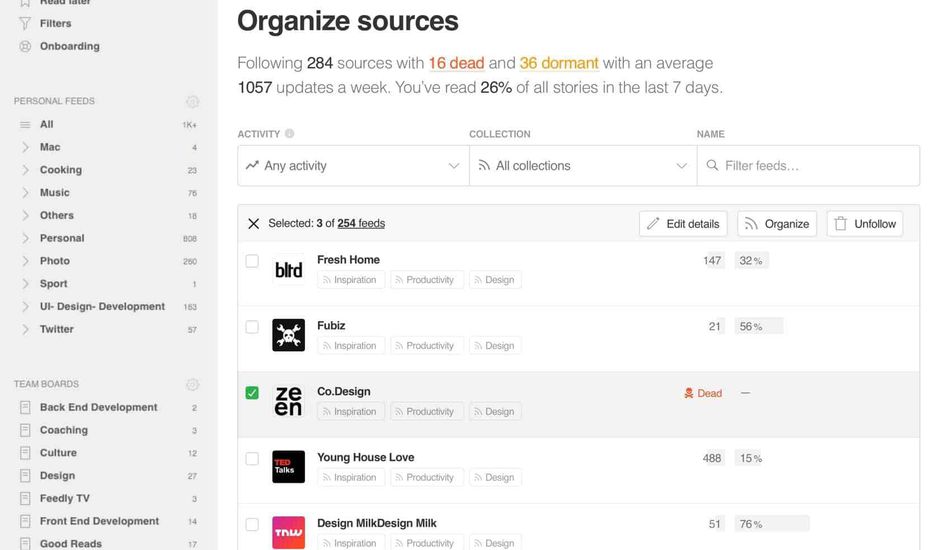Open the Any activity dropdown
The width and height of the screenshot is (940, 550).
point(352,166)
